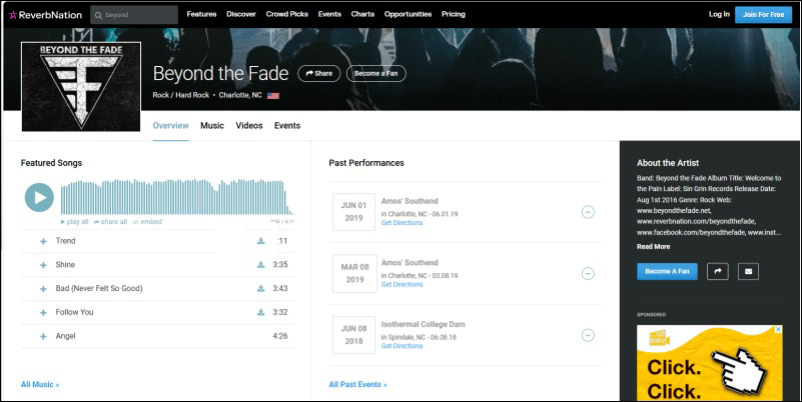Click the 'play all' link
This screenshot has height=402, width=802.
(x=75, y=222)
